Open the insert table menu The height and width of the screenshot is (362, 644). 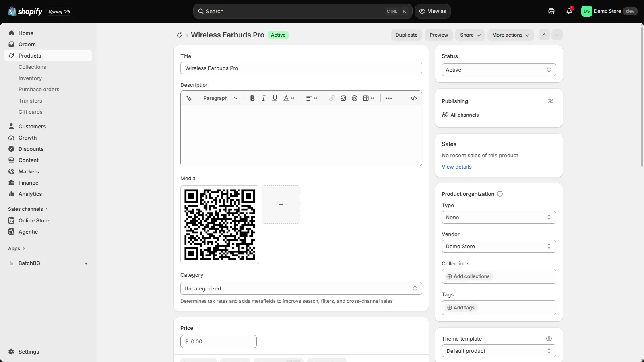pos(369,98)
